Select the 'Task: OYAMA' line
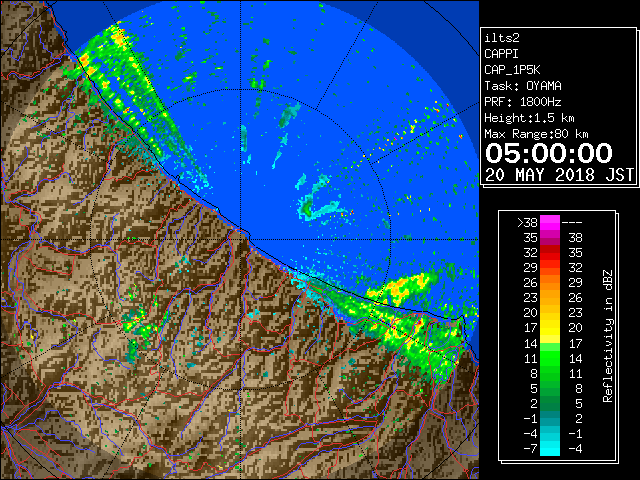 (x=523, y=86)
